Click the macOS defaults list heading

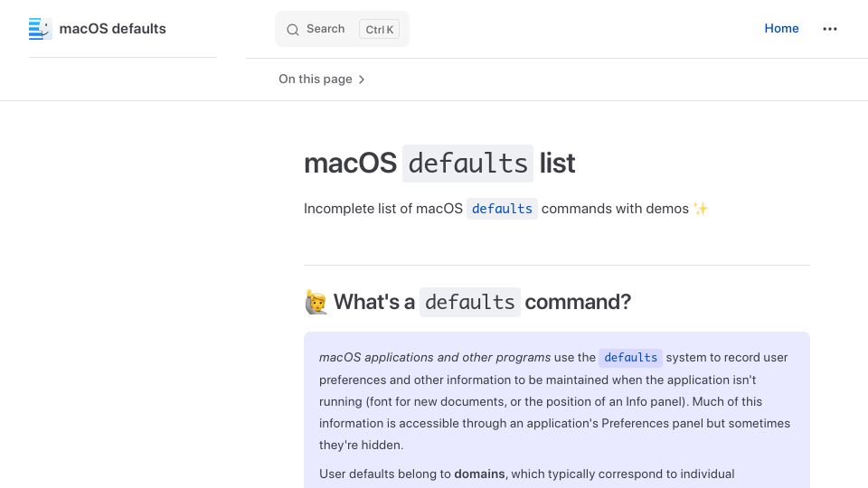(439, 164)
